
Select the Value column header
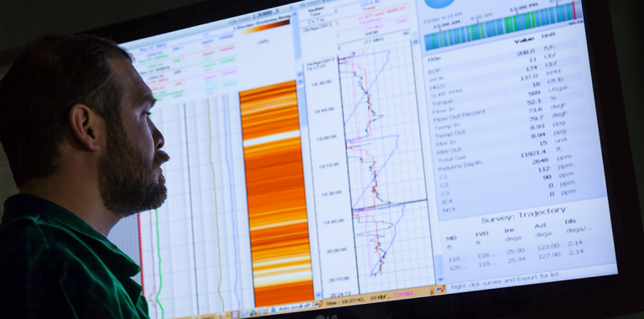point(524,39)
